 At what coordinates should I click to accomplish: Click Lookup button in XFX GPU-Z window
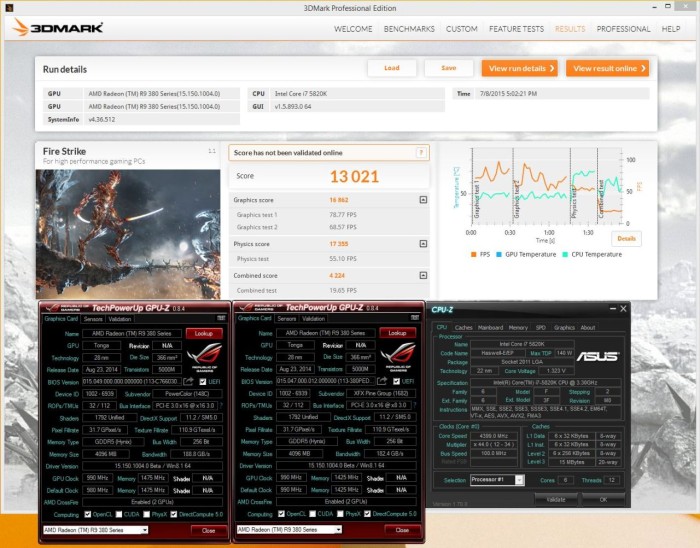(397, 333)
